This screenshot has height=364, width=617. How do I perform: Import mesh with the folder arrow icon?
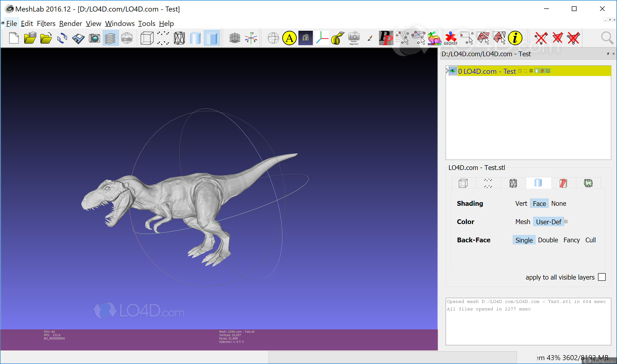click(46, 38)
